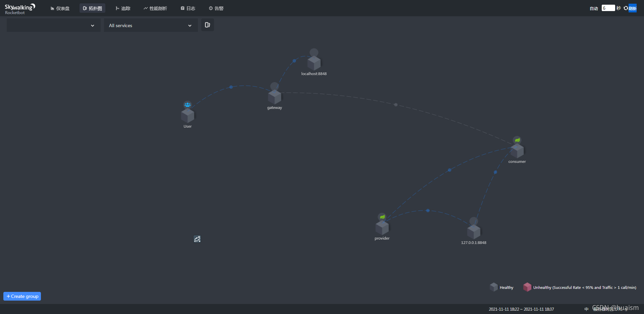Open the 告警 alarm tab

click(216, 8)
